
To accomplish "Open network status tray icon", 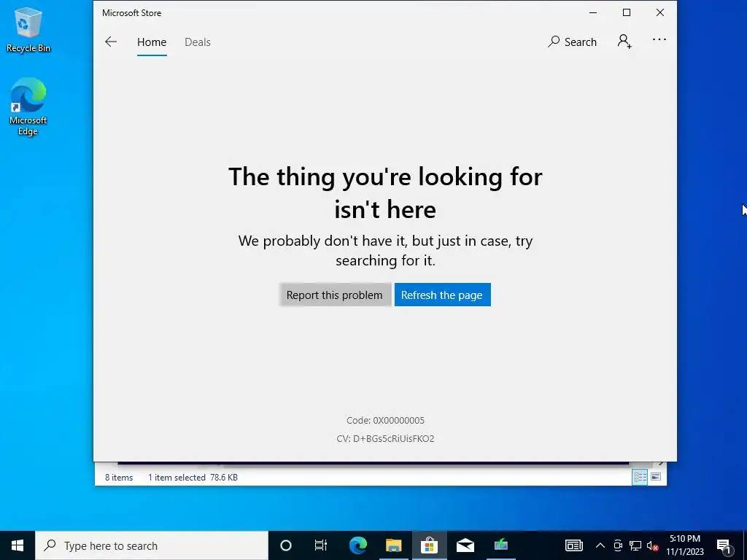I will [x=635, y=545].
